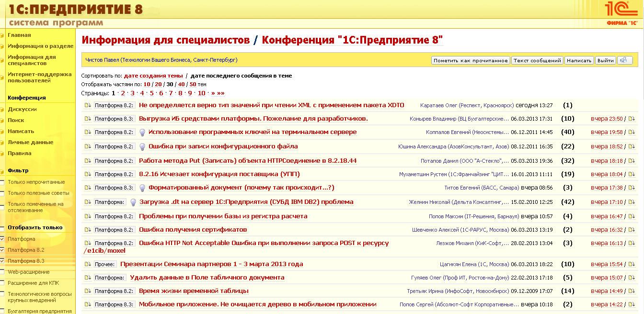Click lightbulb icon on 'Форматированный документ' topic
The image size is (644, 314).
(x=142, y=188)
